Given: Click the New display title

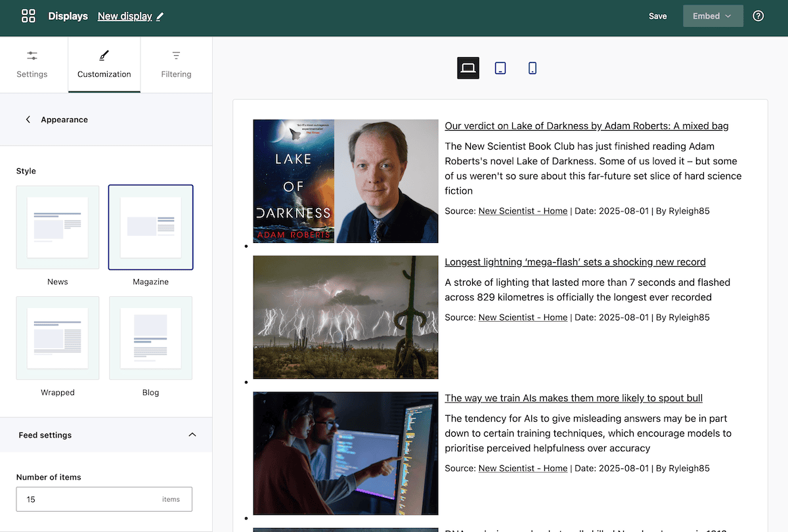Looking at the screenshot, I should click(x=125, y=16).
